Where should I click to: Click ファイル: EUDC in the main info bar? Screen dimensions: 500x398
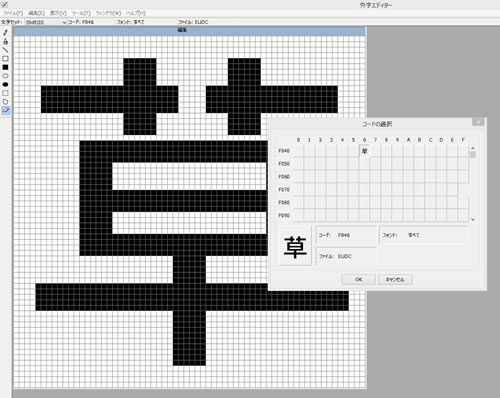pos(193,22)
